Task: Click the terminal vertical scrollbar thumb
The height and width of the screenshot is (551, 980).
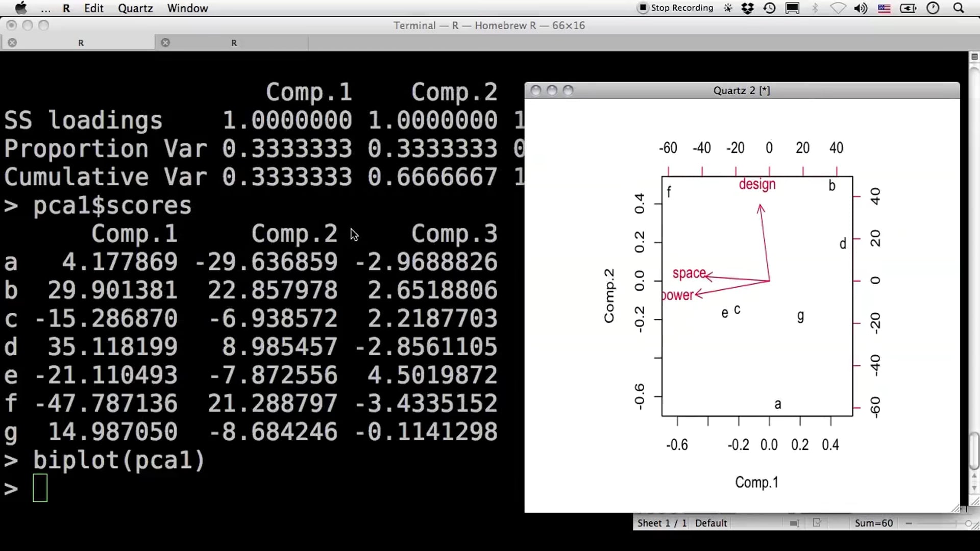Action: 974,450
